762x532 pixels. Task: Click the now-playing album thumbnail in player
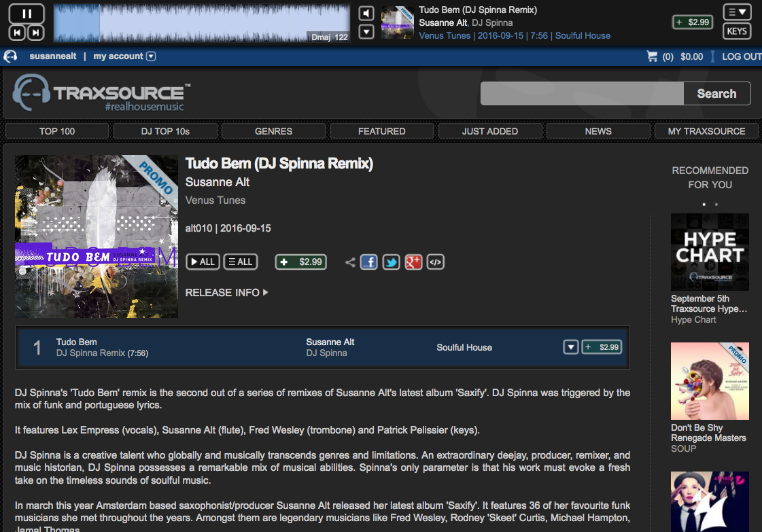coord(397,22)
